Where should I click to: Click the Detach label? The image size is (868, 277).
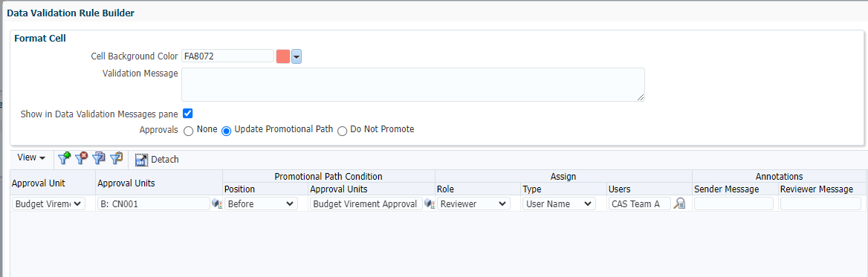[x=165, y=160]
